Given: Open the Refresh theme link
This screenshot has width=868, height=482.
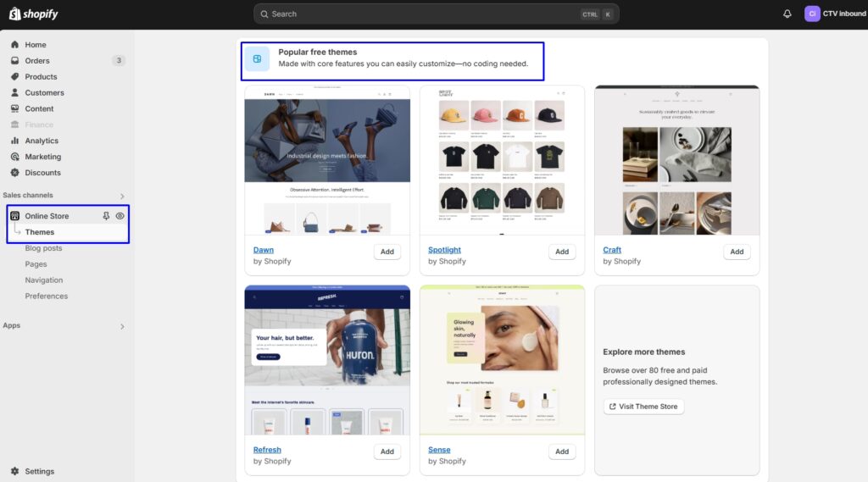Looking at the screenshot, I should (267, 449).
